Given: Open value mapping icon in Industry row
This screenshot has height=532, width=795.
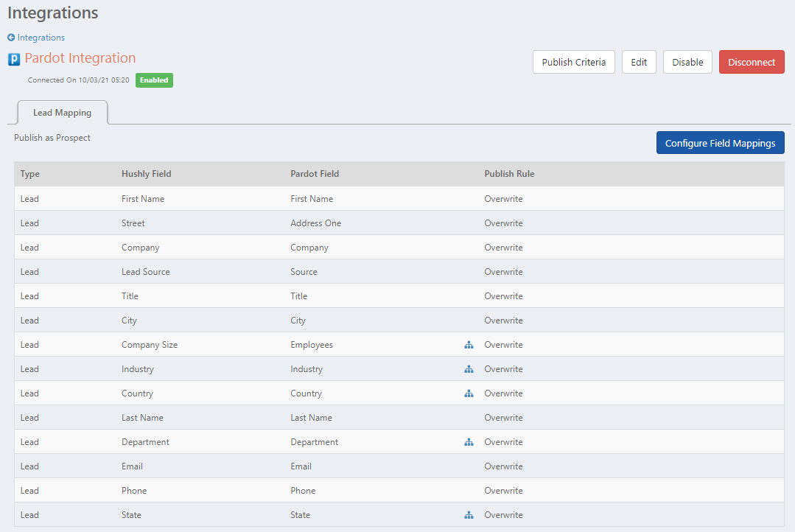Looking at the screenshot, I should pyautogui.click(x=469, y=369).
